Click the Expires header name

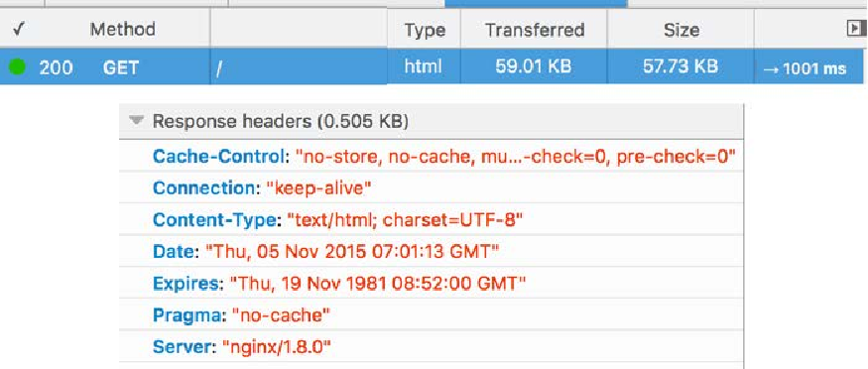186,284
